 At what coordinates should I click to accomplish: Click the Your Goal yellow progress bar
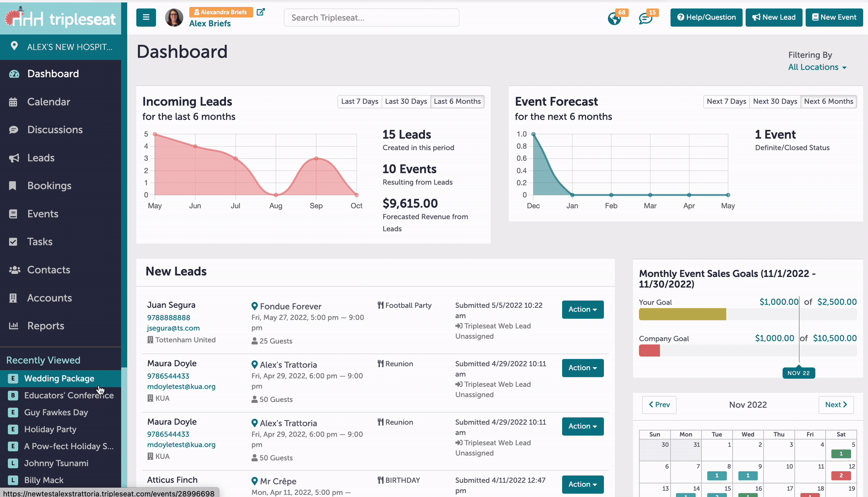click(x=682, y=314)
